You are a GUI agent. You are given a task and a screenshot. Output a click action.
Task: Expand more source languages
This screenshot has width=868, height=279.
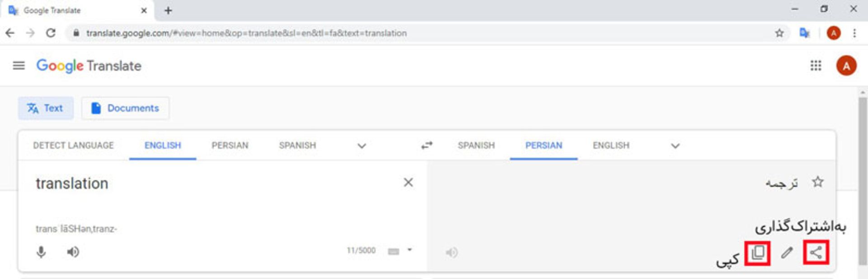tap(362, 146)
